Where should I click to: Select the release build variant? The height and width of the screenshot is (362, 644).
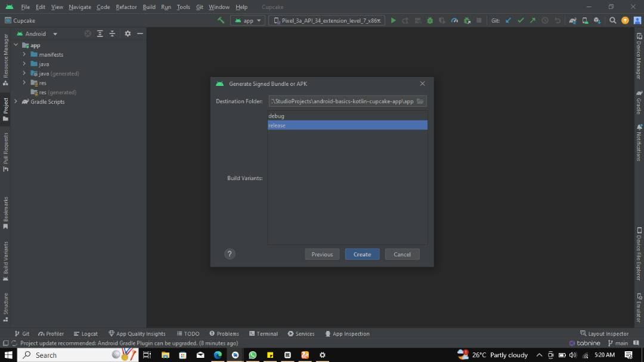pos(348,125)
